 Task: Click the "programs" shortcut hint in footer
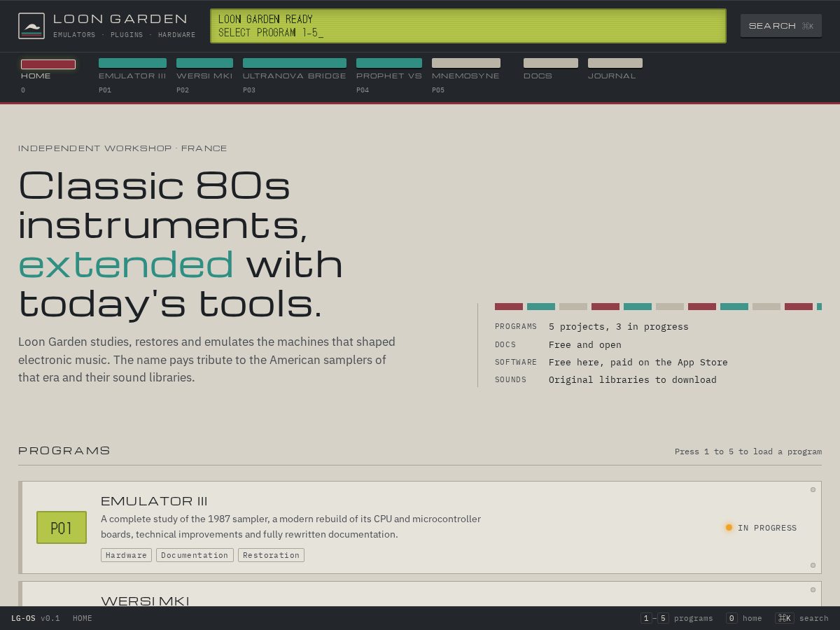click(677, 618)
